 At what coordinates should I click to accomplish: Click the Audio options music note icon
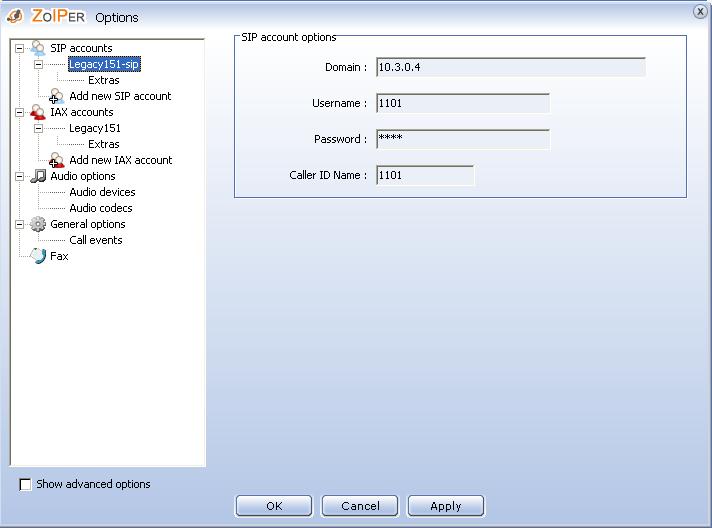click(38, 176)
